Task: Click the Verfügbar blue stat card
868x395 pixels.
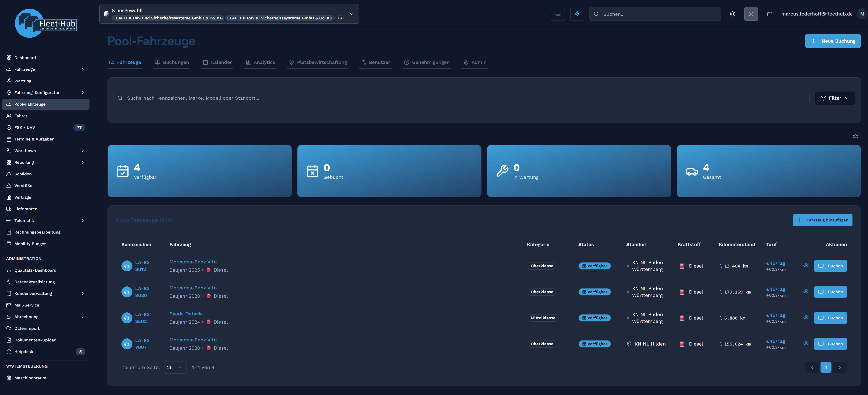Action: [x=200, y=171]
